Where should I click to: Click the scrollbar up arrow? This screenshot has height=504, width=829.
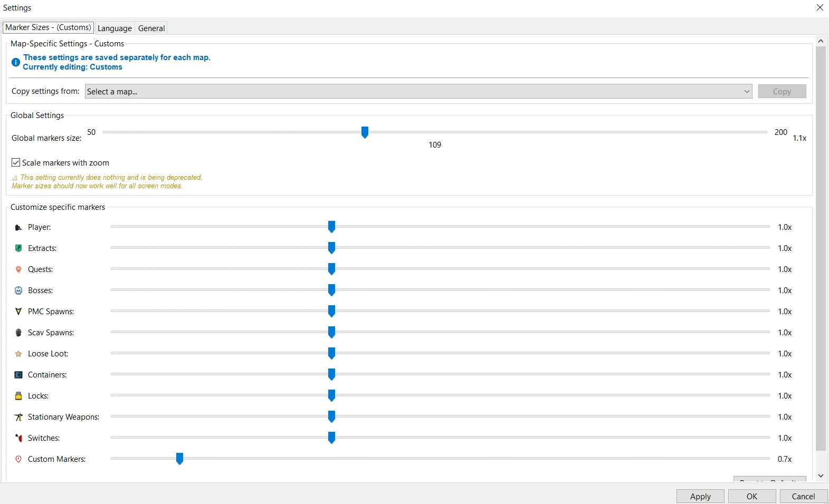tap(821, 41)
